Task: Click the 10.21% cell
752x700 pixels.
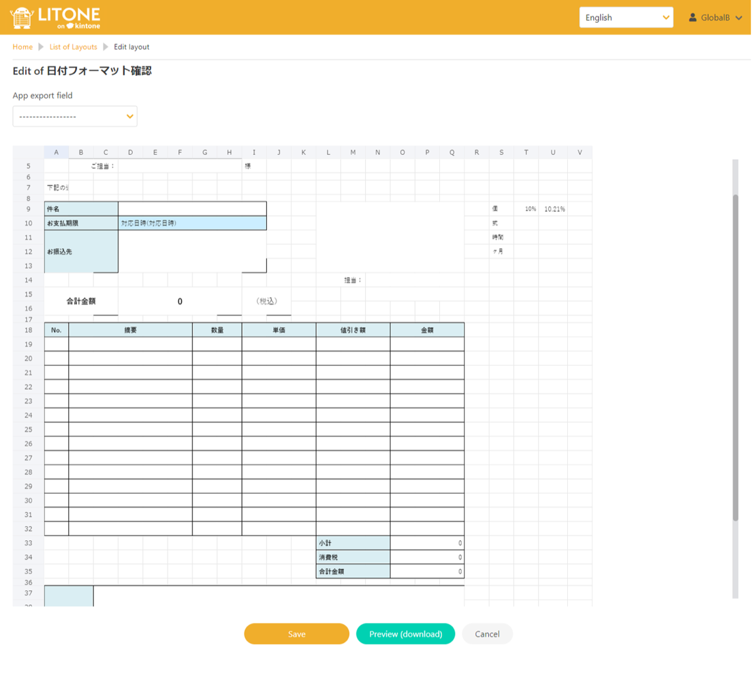Action: pyautogui.click(x=553, y=209)
